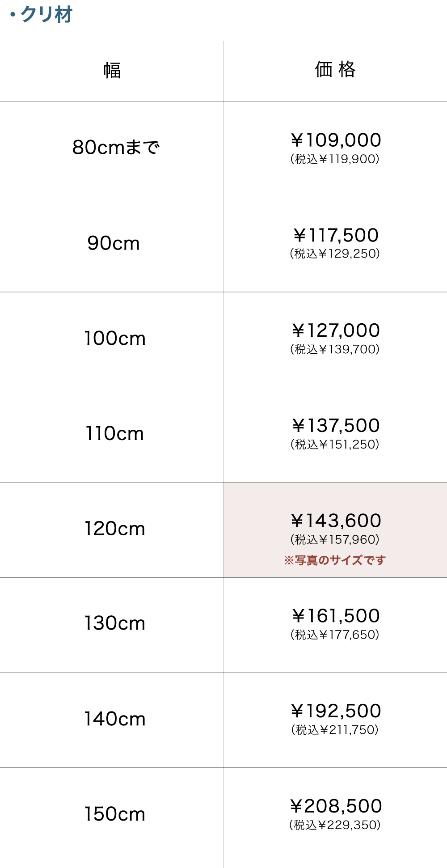
Task: Choose the 100cm width cell
Action: (x=115, y=339)
